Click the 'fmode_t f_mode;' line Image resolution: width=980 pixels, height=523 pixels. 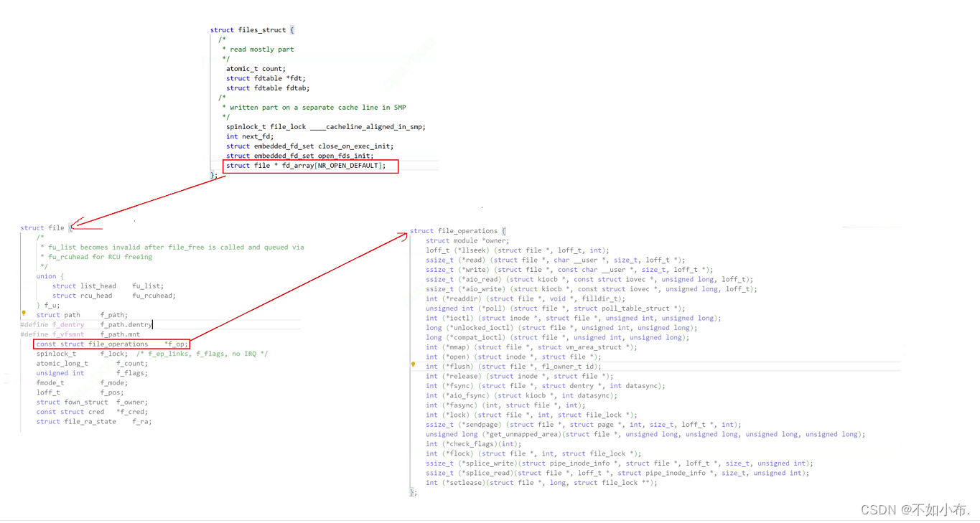82,383
